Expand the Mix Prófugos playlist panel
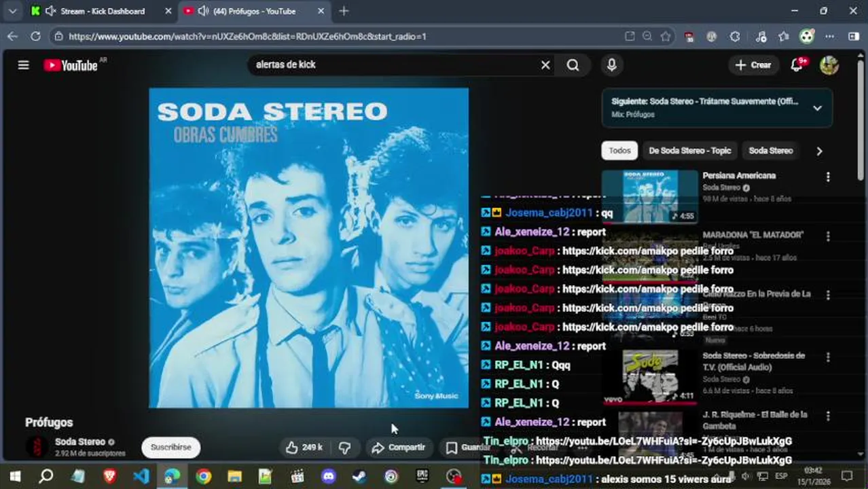Viewport: 868px width, 489px height. 817,108
